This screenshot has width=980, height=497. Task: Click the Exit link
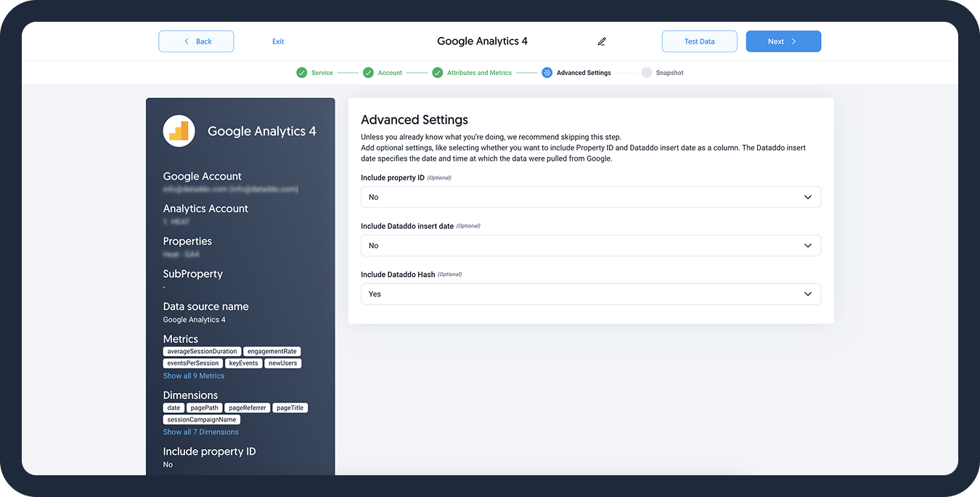click(x=278, y=41)
